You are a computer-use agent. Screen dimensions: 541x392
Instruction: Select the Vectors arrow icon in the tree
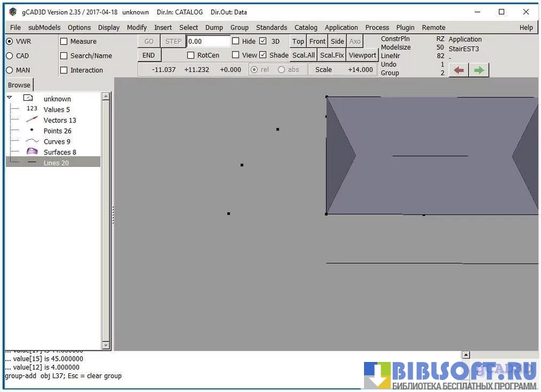(x=31, y=120)
